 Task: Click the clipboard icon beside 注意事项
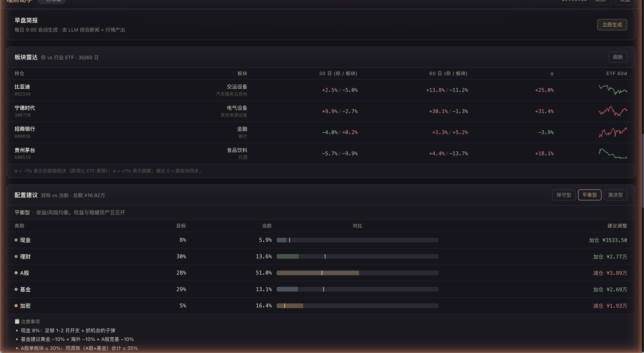(17, 321)
